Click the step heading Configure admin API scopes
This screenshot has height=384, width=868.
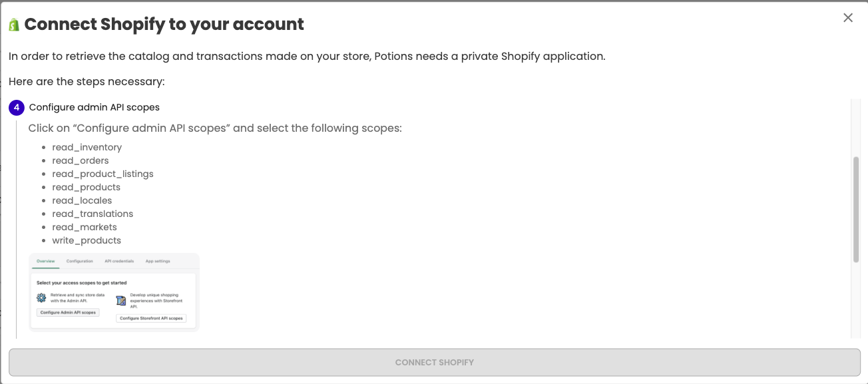pyautogui.click(x=95, y=107)
